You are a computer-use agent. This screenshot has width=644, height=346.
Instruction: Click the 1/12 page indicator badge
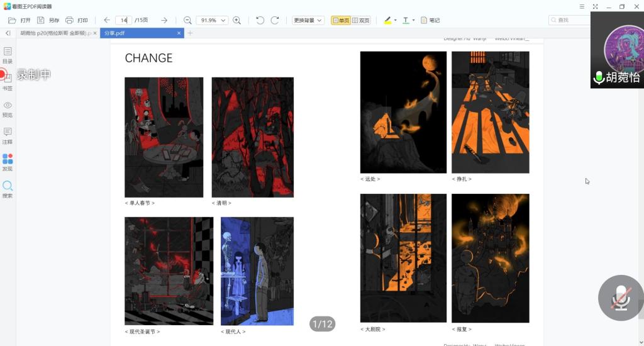[x=323, y=324]
